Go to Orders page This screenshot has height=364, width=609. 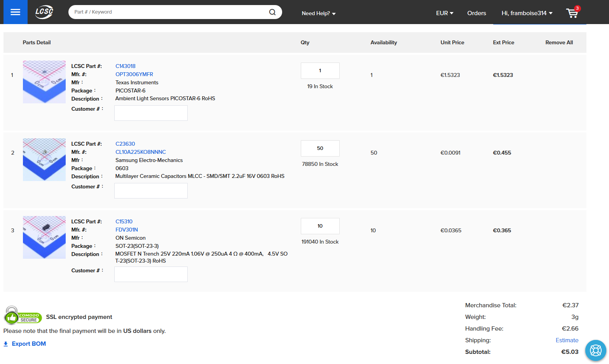pyautogui.click(x=476, y=13)
